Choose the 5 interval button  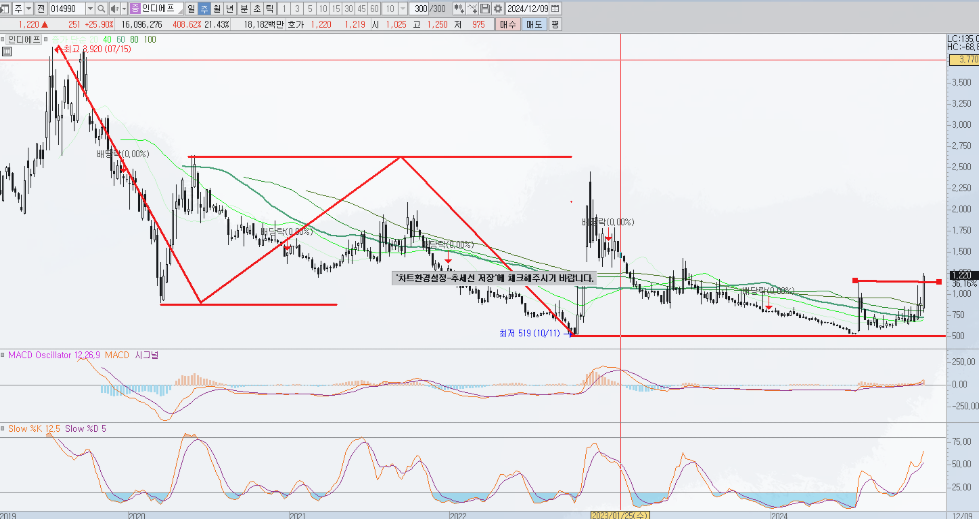310,9
